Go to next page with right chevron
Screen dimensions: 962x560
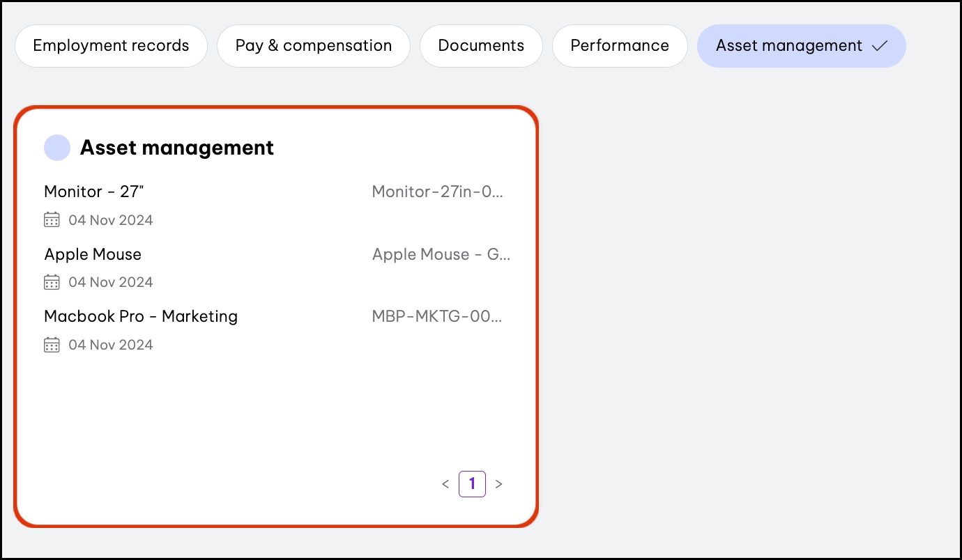498,484
